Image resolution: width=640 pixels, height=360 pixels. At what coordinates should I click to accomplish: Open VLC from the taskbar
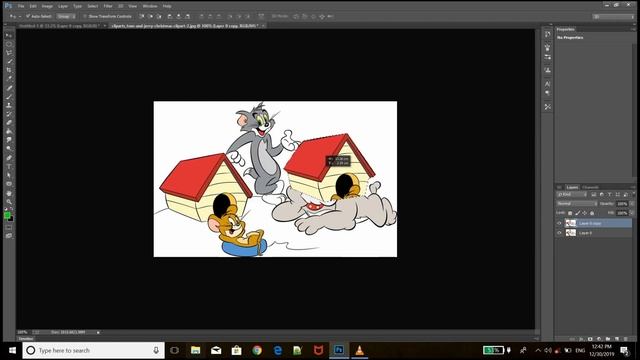359,350
